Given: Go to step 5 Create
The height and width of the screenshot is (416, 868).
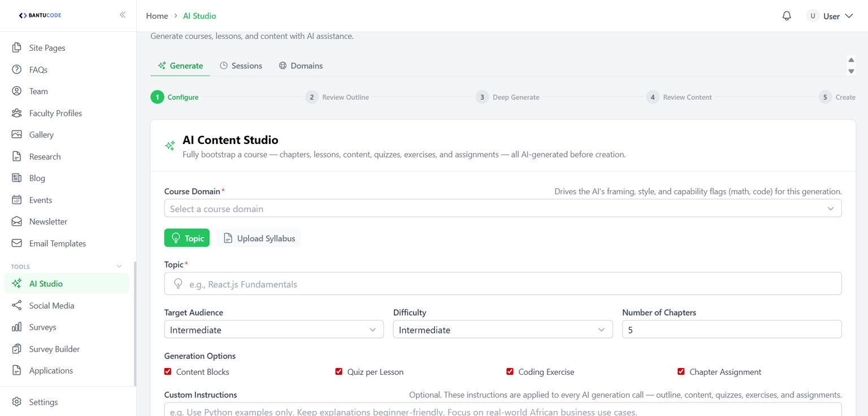Looking at the screenshot, I should click(837, 97).
